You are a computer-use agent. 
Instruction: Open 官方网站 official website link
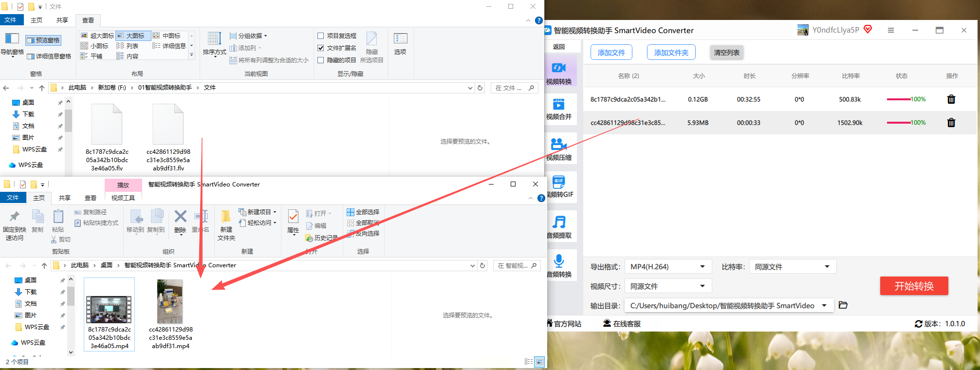[x=564, y=324]
